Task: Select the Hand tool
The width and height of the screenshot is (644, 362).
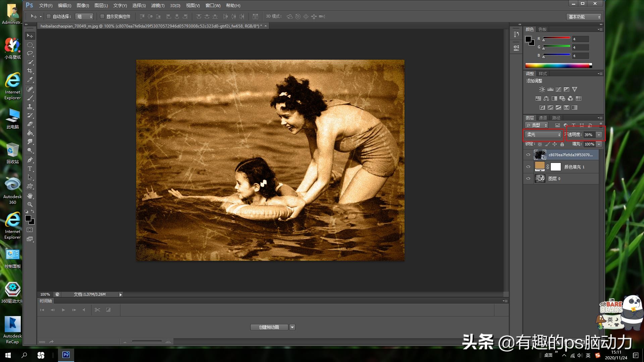Action: [30, 196]
